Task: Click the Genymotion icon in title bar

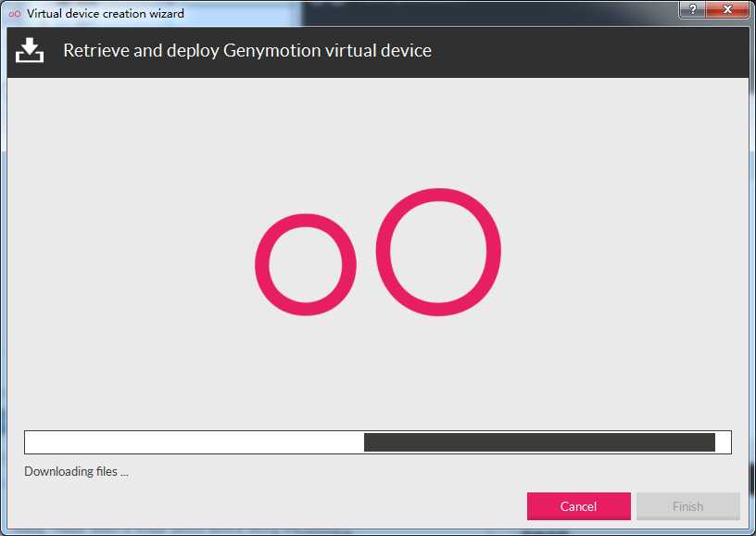Action: coord(15,14)
